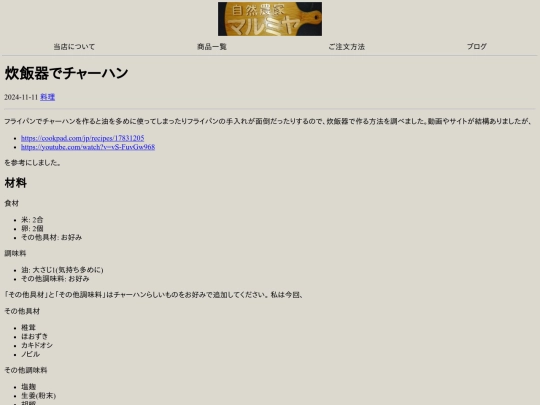540x405 pixels.
Task: Click the カキドオシ list item
Action: pos(37,345)
